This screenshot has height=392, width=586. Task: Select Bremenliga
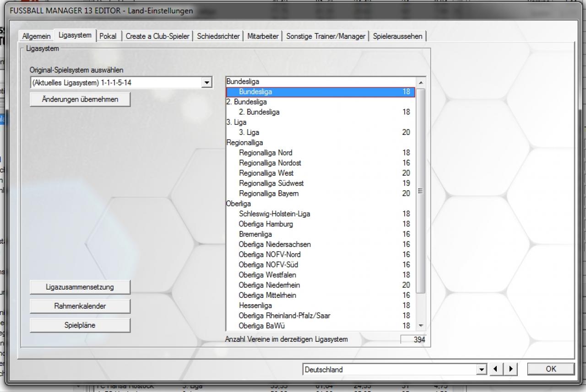tap(320, 234)
